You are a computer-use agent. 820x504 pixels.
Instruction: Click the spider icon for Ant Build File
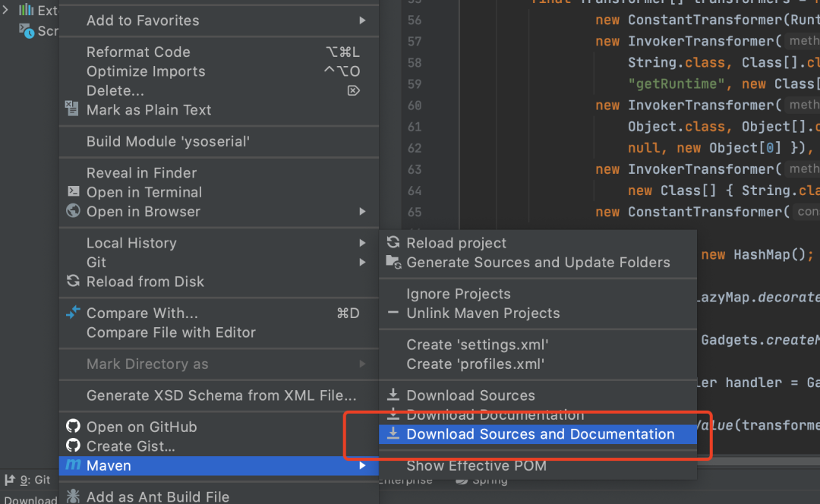coord(73,496)
